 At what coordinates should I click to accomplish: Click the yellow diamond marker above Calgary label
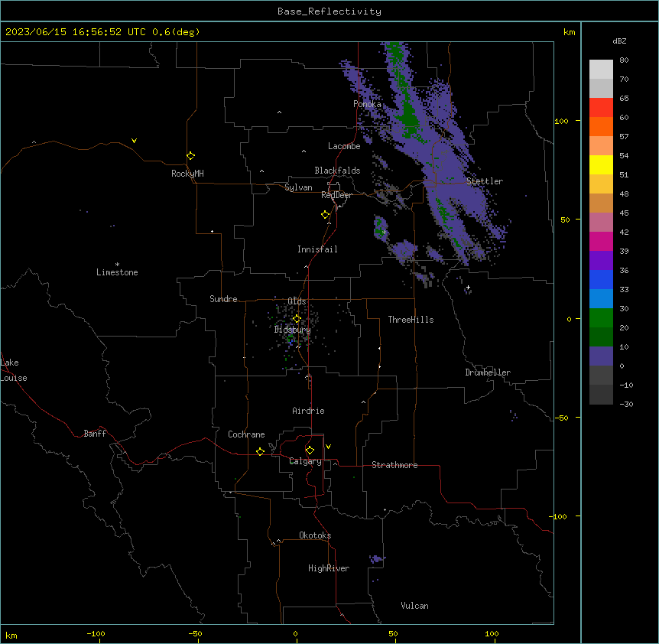tap(310, 450)
